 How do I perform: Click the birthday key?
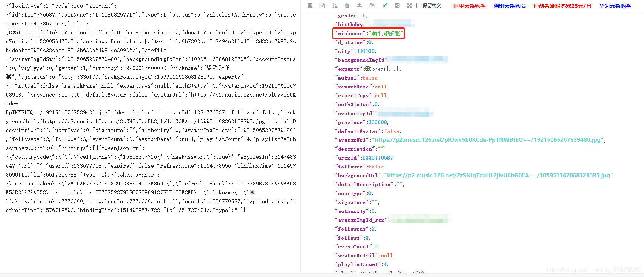point(350,24)
